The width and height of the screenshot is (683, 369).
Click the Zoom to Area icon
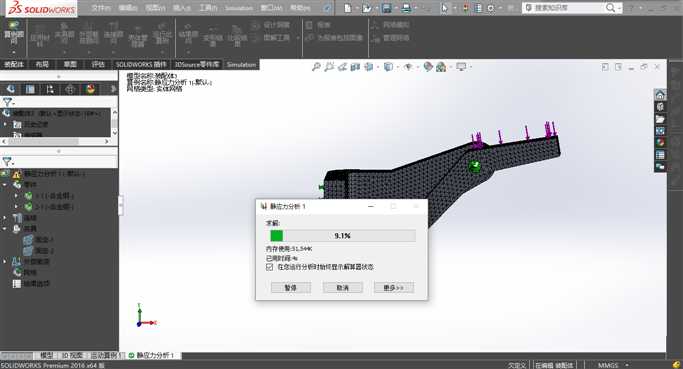(329, 67)
